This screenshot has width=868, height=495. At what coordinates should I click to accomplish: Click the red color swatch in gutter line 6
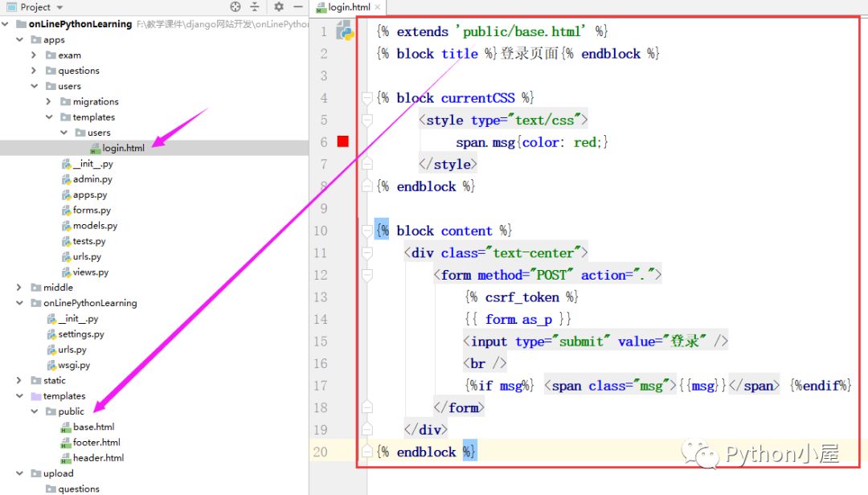point(342,141)
